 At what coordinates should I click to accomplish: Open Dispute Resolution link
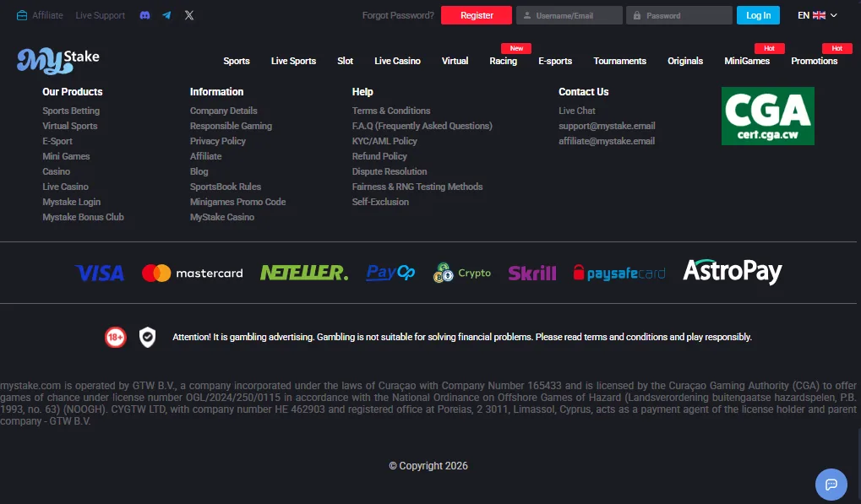click(x=390, y=171)
